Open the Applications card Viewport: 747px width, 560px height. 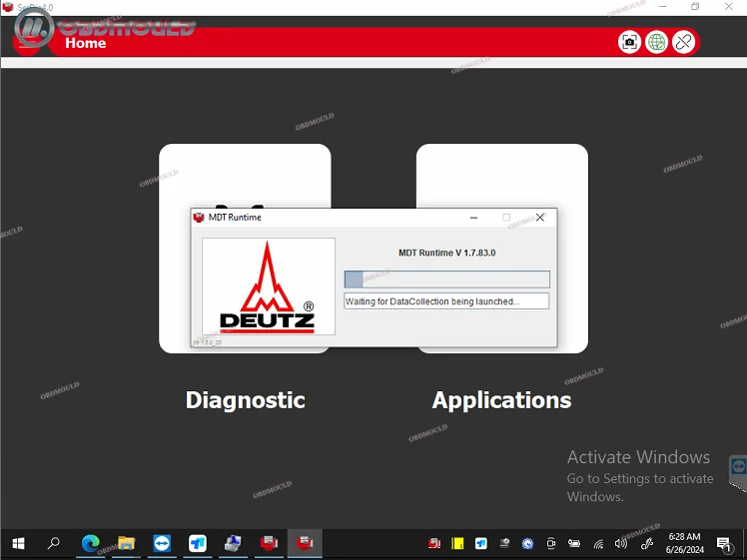(x=502, y=176)
